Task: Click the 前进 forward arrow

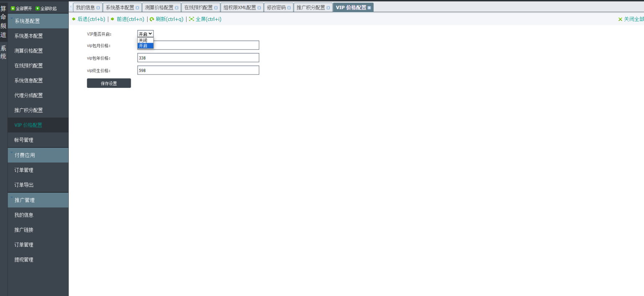Action: (113, 19)
